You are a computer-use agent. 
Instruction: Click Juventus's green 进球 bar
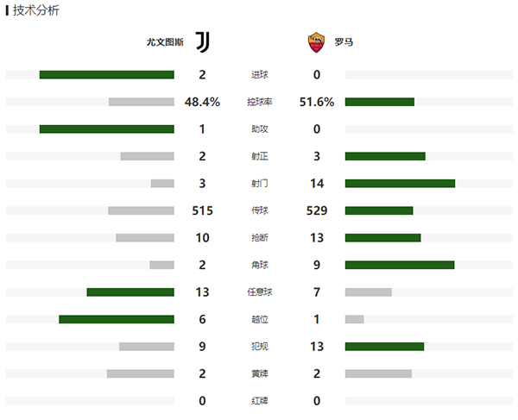click(106, 75)
